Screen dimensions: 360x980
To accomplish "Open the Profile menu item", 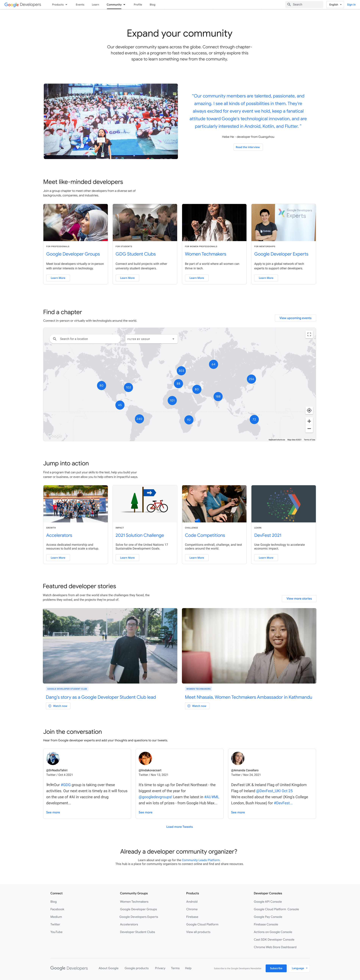I will tap(138, 5).
